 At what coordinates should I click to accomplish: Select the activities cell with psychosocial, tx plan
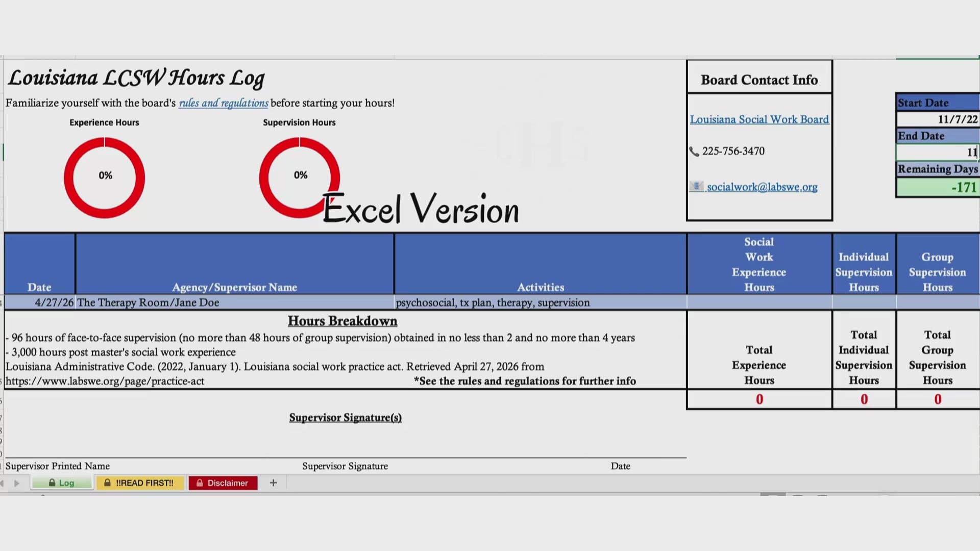pyautogui.click(x=541, y=303)
